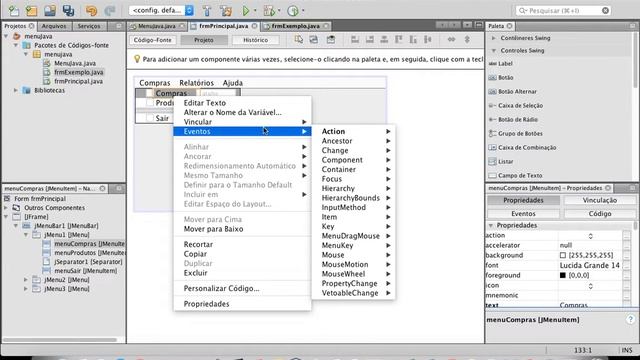Click the Eventos button in properties panel

click(523, 213)
